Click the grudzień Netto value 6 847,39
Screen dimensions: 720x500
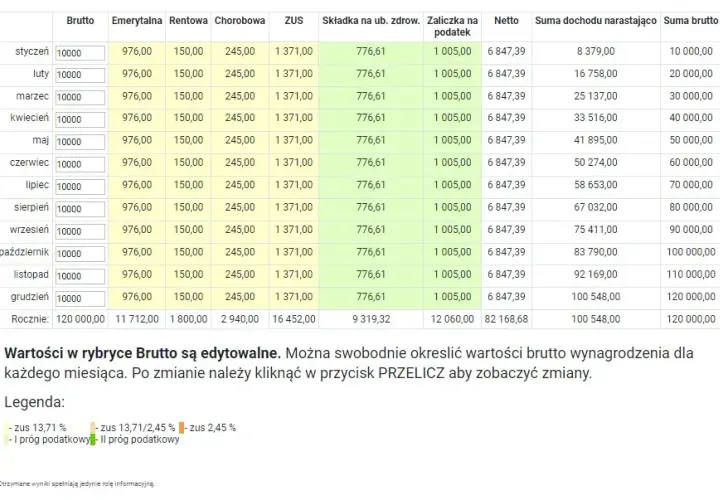pyautogui.click(x=506, y=297)
